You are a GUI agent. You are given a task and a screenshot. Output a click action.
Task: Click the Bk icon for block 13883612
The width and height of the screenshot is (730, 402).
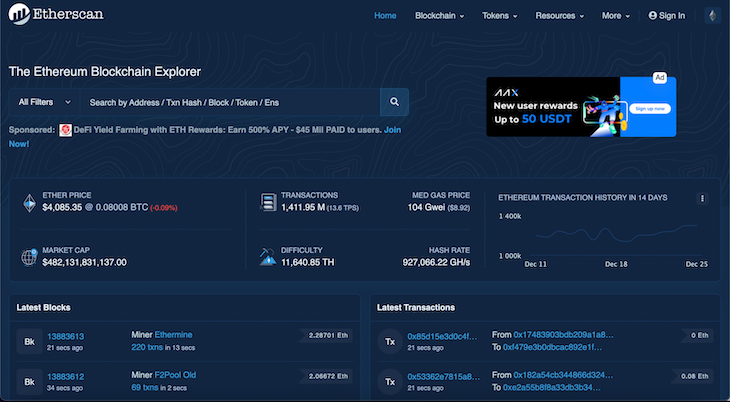(x=29, y=382)
